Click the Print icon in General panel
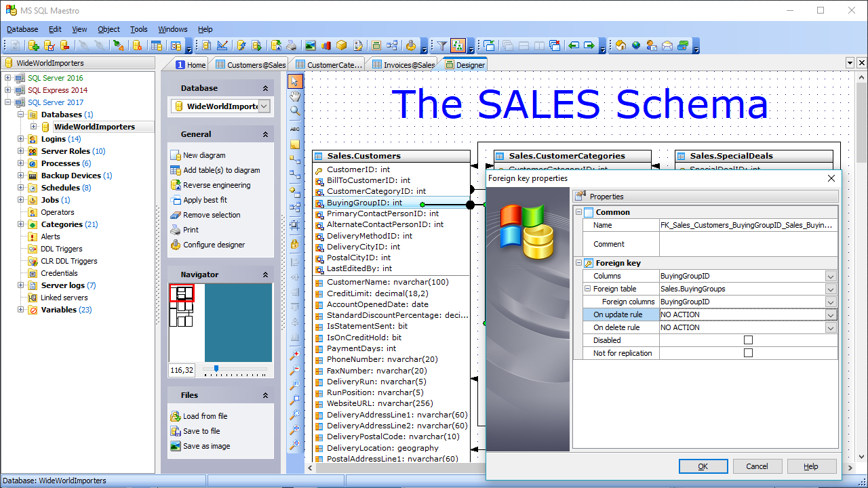 click(x=176, y=230)
